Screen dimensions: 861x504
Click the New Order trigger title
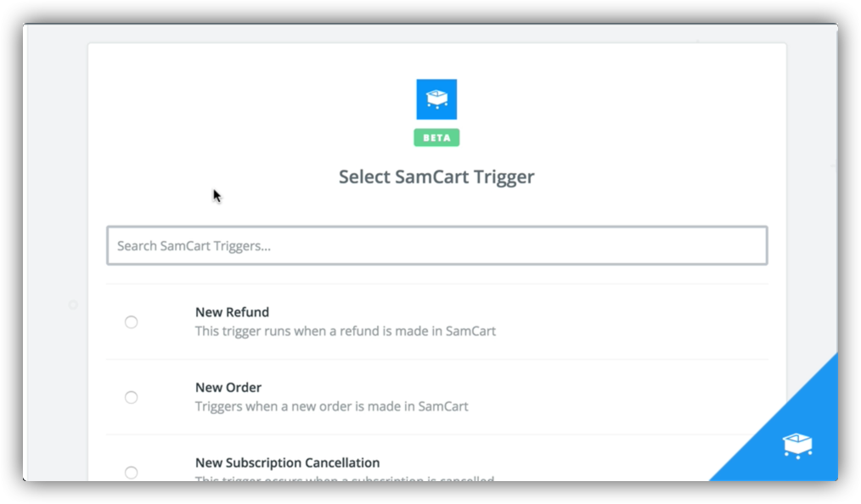(x=228, y=388)
